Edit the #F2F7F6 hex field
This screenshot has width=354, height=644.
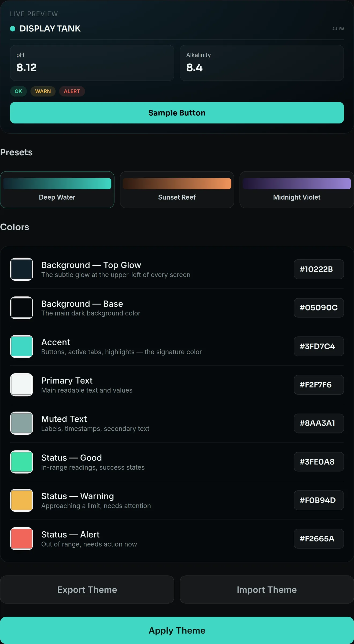coord(319,385)
